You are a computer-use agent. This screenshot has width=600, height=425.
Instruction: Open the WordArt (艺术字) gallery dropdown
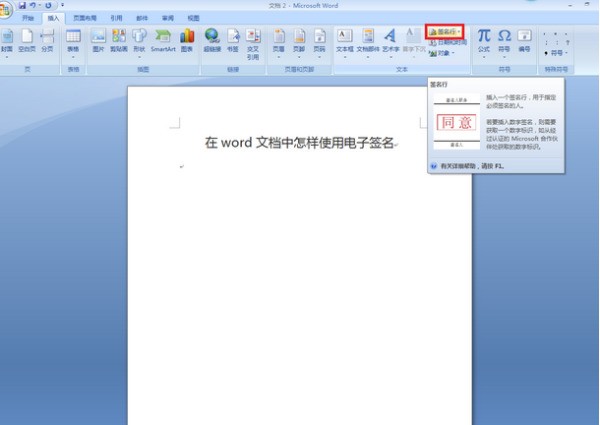(x=390, y=42)
